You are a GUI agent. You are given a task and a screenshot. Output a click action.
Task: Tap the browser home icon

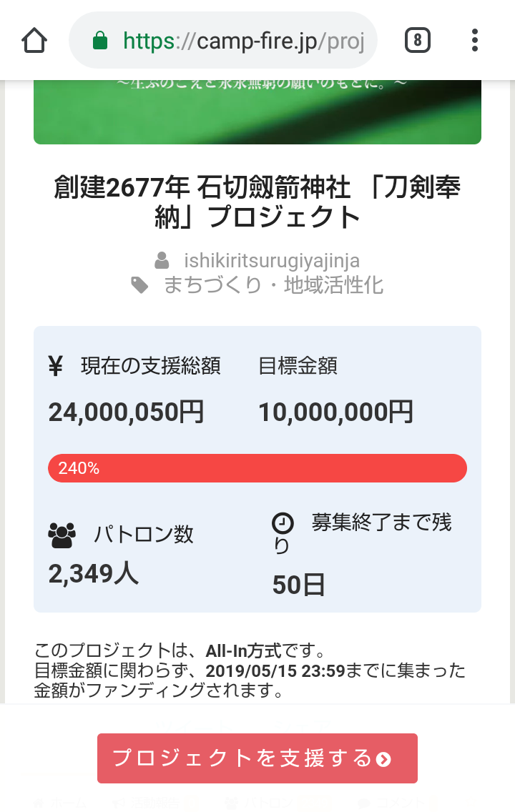(x=34, y=40)
